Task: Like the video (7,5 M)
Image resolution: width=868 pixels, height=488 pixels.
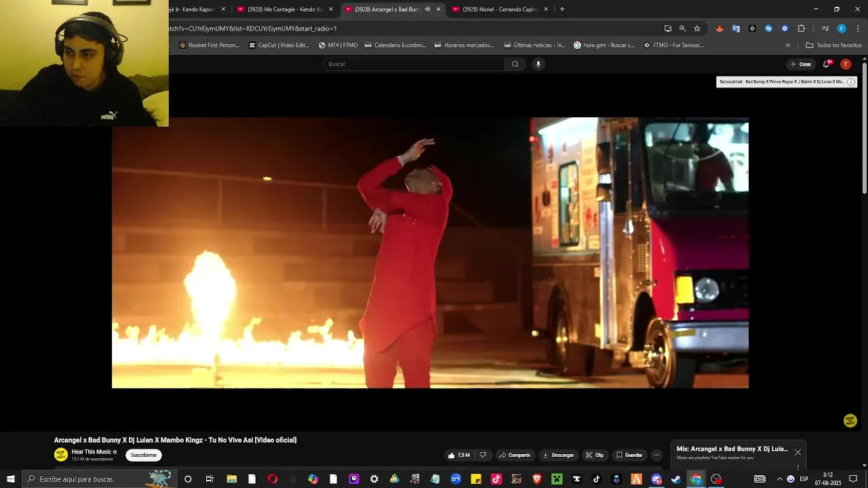Action: (x=459, y=455)
